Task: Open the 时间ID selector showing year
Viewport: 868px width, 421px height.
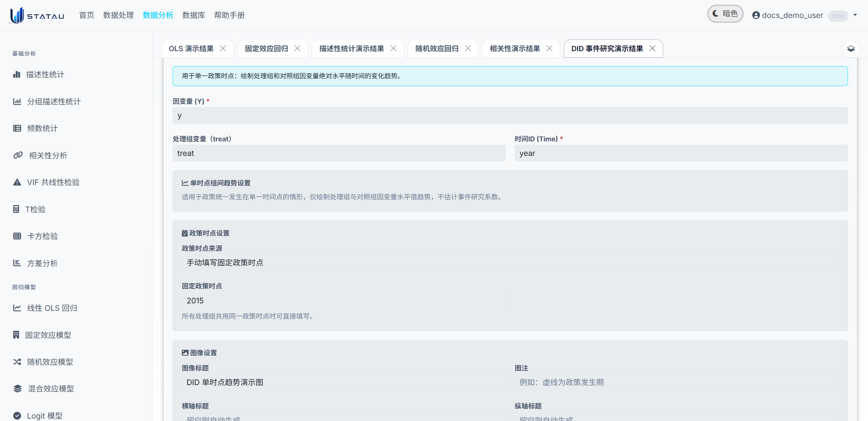Action: pyautogui.click(x=681, y=153)
